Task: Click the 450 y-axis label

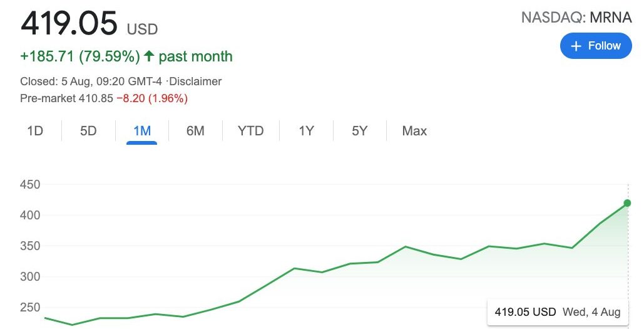Action: click(x=30, y=185)
